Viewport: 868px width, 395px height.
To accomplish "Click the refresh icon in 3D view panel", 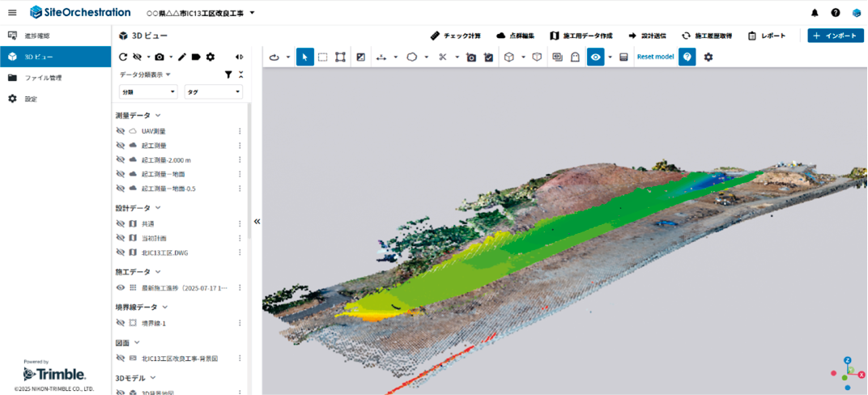I will (x=123, y=57).
